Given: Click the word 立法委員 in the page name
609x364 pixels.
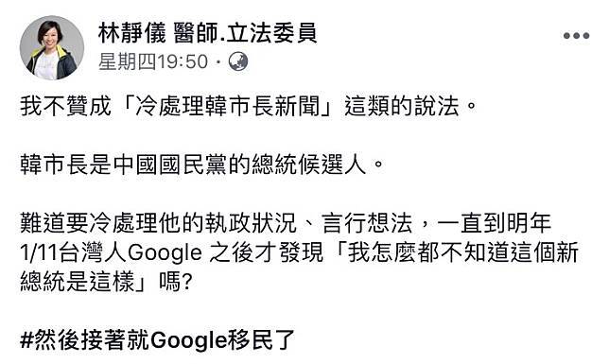Looking at the screenshot, I should [272, 33].
